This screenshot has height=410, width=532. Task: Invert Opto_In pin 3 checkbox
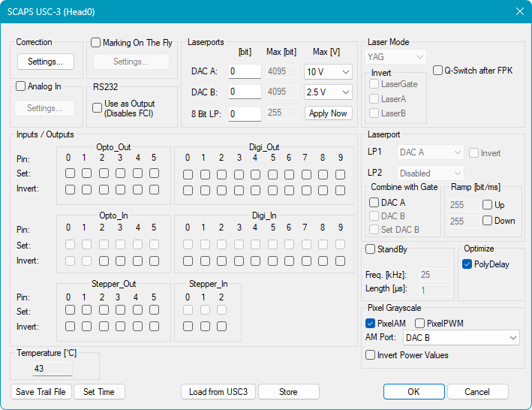(x=121, y=261)
